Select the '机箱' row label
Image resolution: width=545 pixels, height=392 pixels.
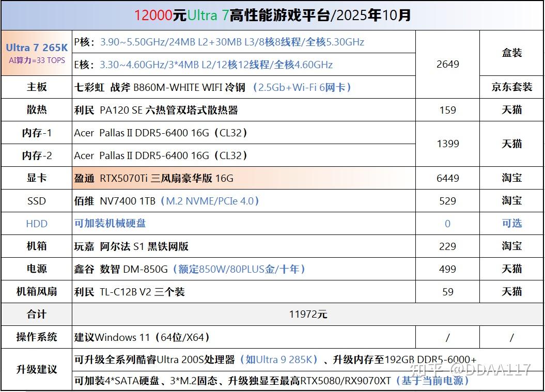pos(37,246)
